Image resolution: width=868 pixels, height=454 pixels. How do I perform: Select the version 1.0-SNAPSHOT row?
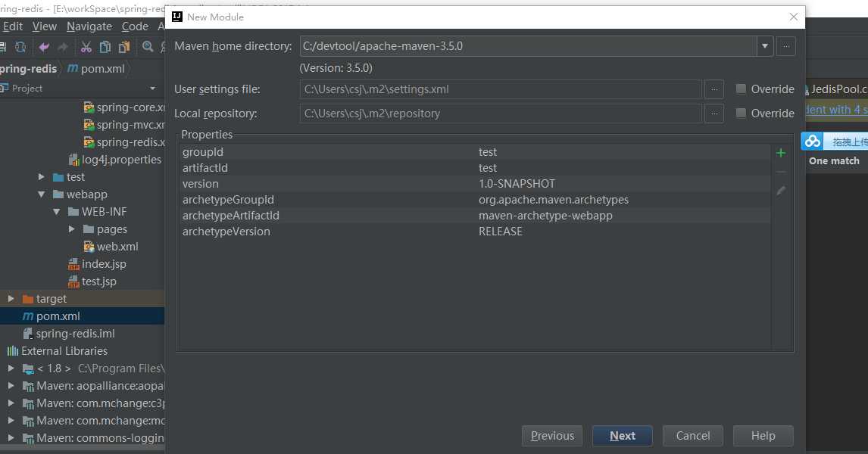point(474,184)
